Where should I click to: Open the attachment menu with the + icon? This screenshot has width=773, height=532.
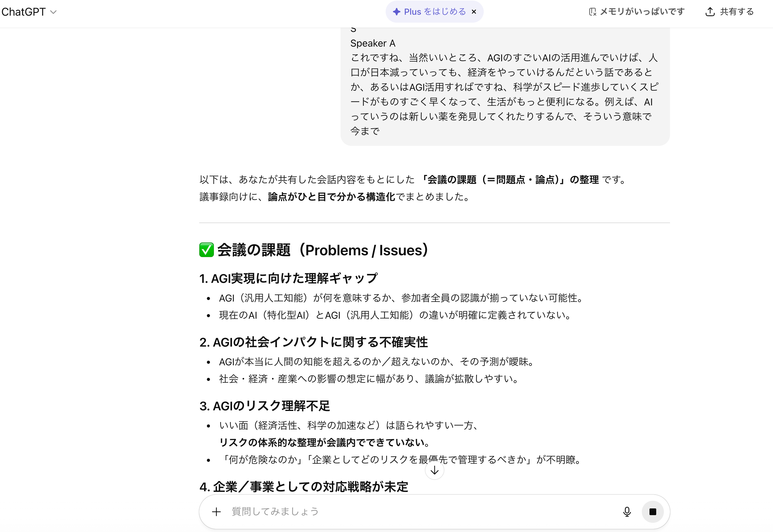coord(216,511)
